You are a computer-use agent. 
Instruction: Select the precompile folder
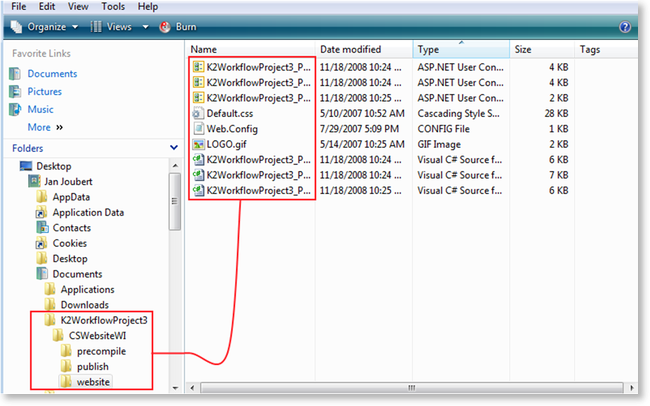pyautogui.click(x=101, y=351)
